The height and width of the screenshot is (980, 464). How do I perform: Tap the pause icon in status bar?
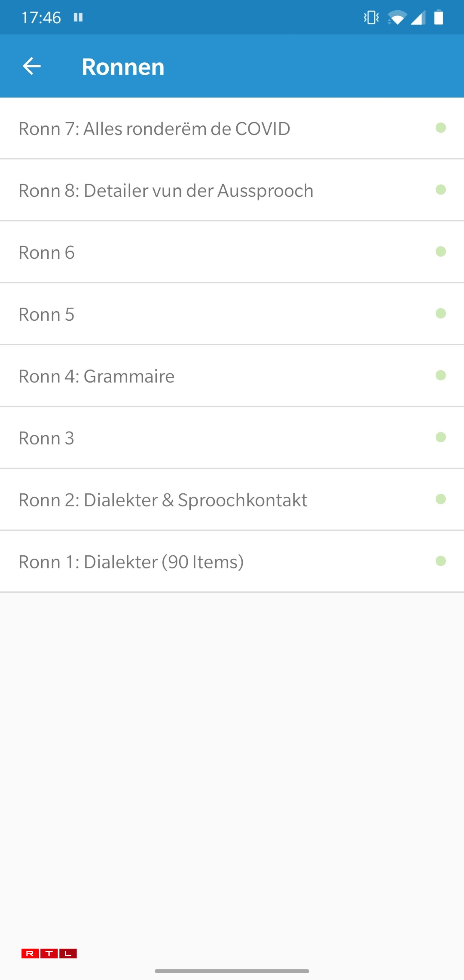[x=78, y=17]
